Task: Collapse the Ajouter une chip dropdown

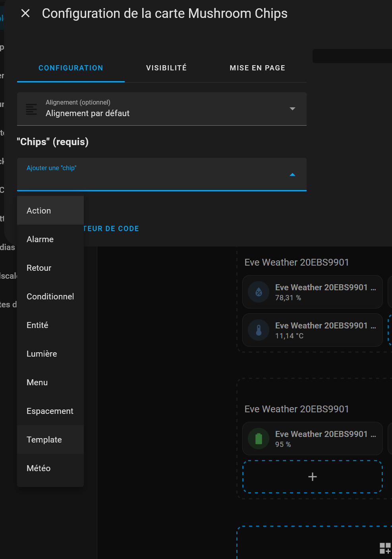Action: (x=292, y=175)
